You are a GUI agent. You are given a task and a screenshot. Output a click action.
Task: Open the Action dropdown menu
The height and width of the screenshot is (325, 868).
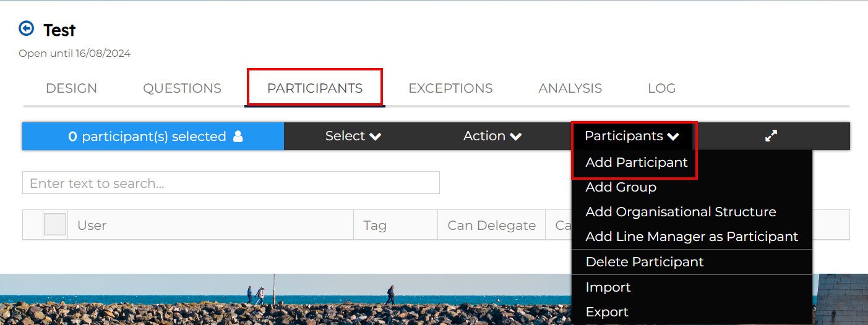coord(492,136)
